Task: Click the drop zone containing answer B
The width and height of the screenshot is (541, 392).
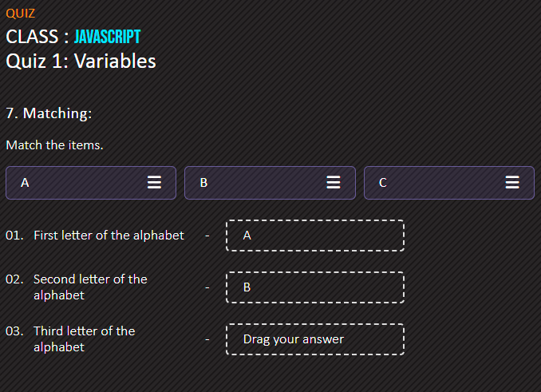Action: (x=315, y=287)
